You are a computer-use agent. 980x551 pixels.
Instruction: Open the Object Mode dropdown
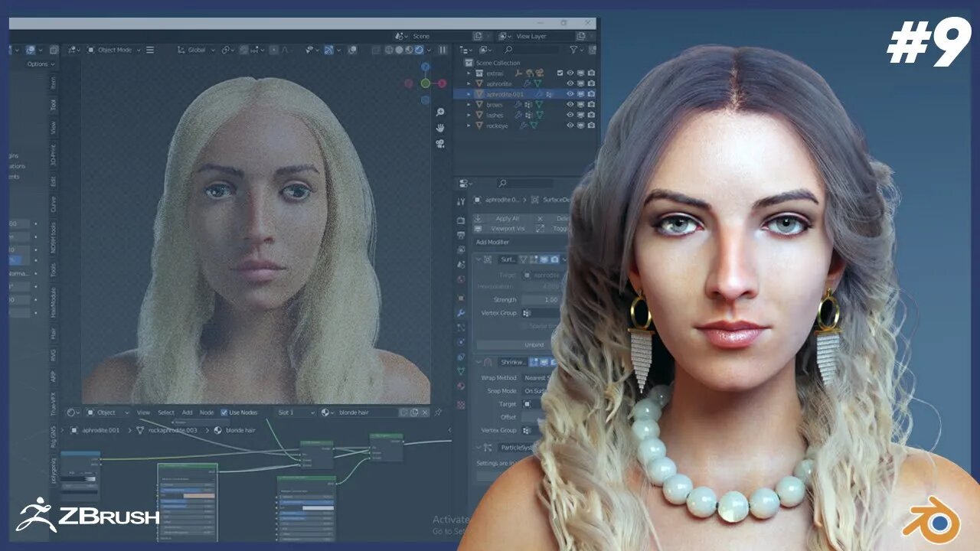point(113,50)
